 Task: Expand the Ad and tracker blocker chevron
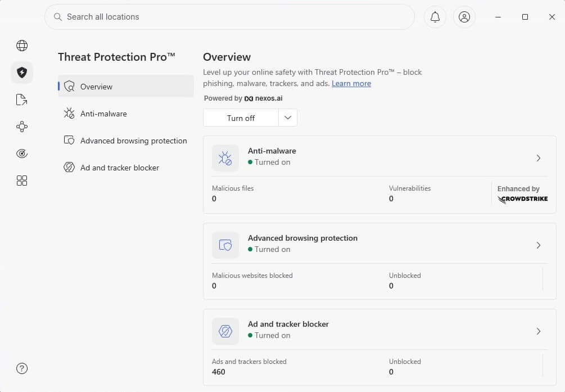(538, 331)
